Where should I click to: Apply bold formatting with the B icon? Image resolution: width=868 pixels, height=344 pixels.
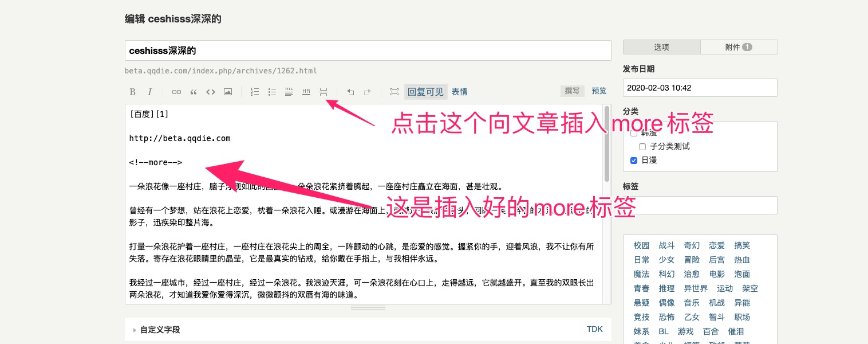(132, 92)
